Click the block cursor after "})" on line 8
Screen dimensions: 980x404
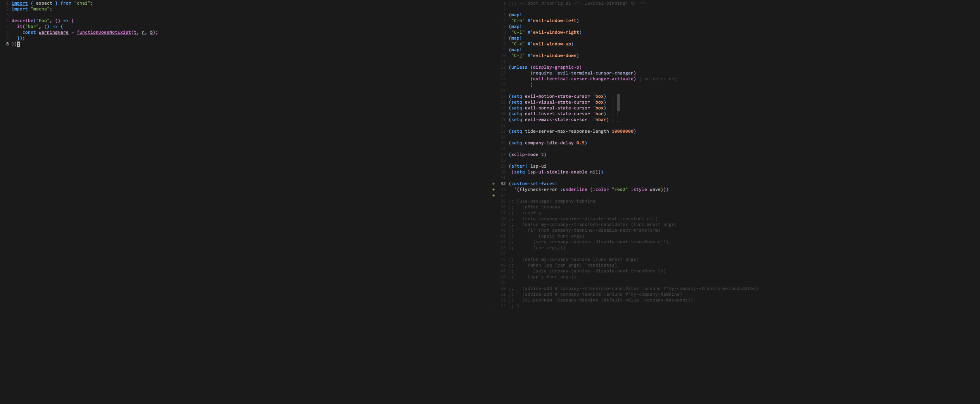tap(18, 44)
